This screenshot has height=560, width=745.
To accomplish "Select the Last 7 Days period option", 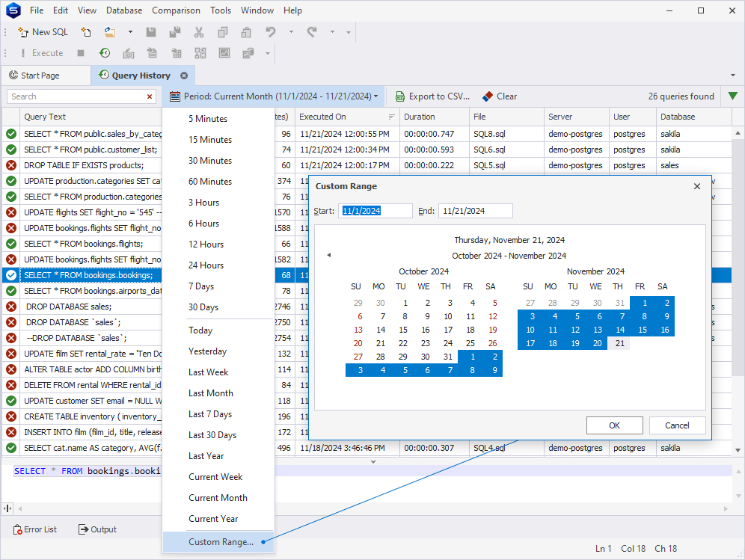I will pos(210,414).
